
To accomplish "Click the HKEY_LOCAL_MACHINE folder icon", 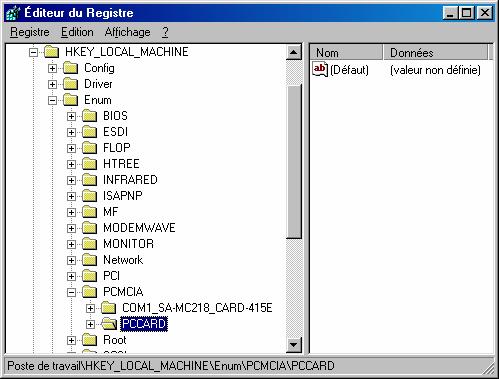I will (x=52, y=52).
